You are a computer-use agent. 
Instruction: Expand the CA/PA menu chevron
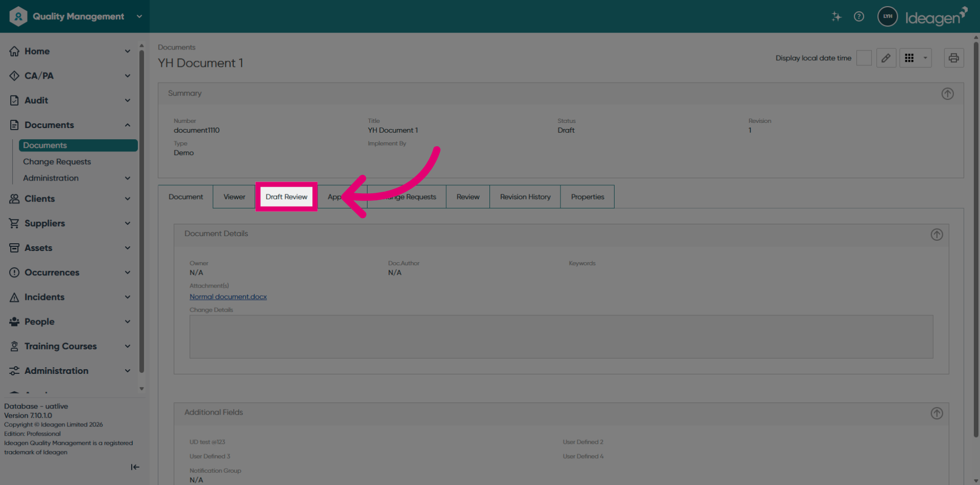click(x=128, y=75)
